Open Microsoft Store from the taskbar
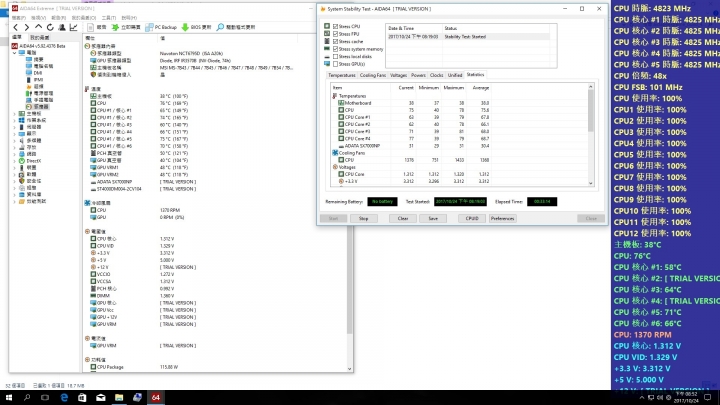This screenshot has height=405, width=720. tap(82, 398)
